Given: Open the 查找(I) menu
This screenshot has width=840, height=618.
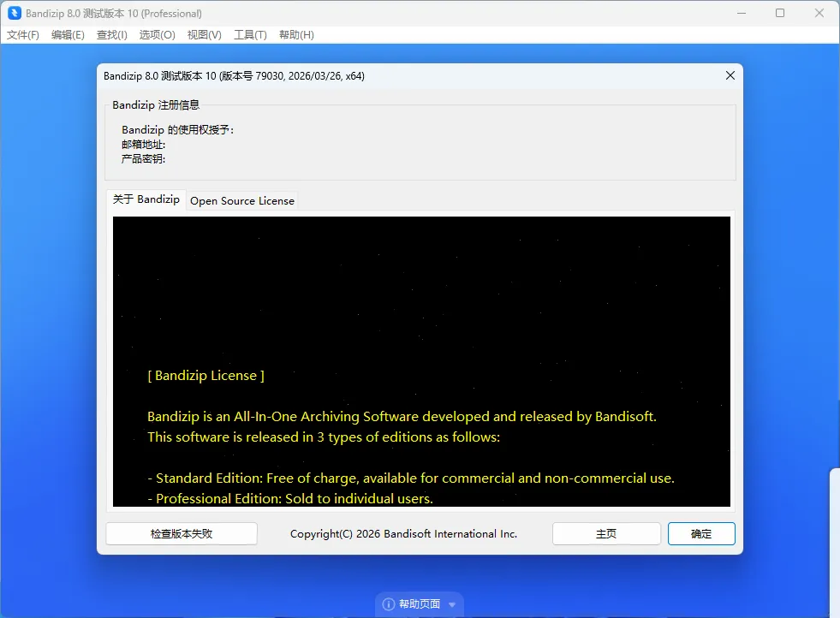Looking at the screenshot, I should pyautogui.click(x=111, y=35).
